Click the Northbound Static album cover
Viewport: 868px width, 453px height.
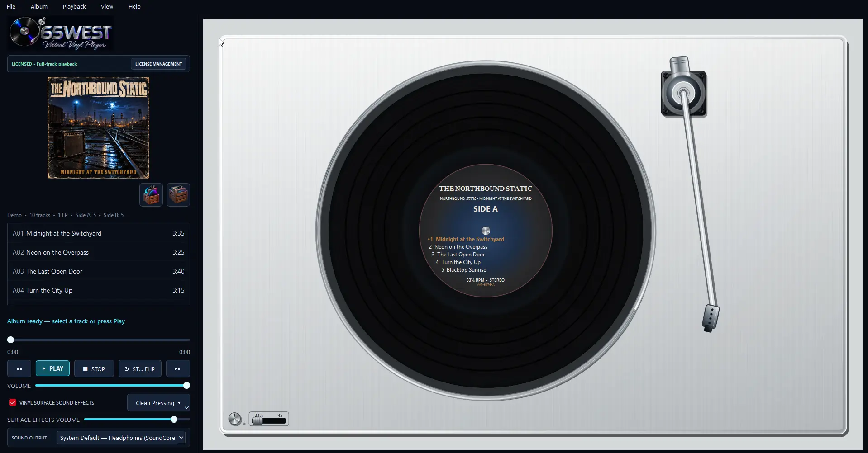(98, 127)
